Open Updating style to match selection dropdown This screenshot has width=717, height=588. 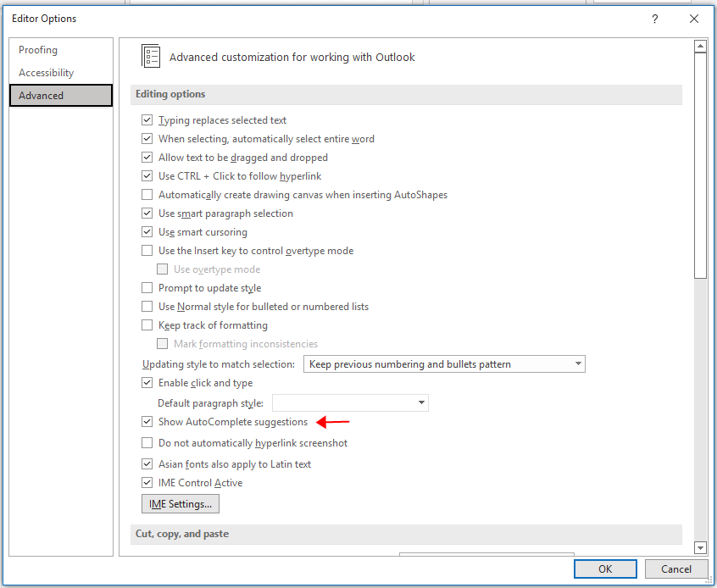pyautogui.click(x=444, y=364)
